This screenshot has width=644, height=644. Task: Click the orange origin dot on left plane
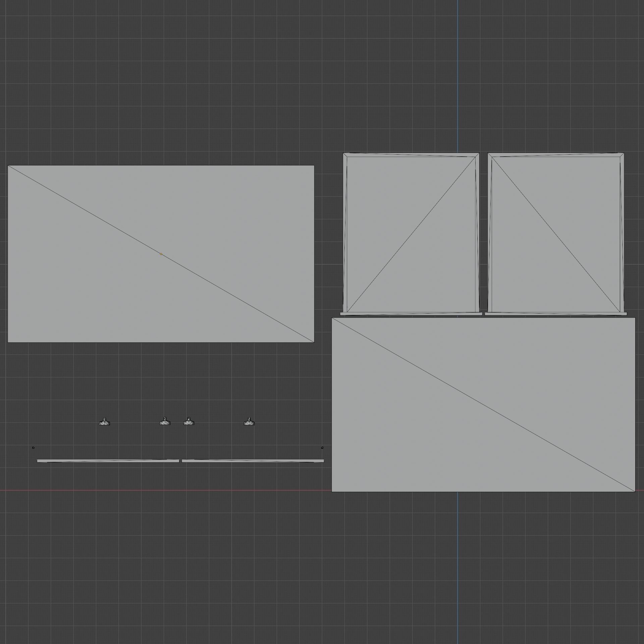pyautogui.click(x=161, y=254)
